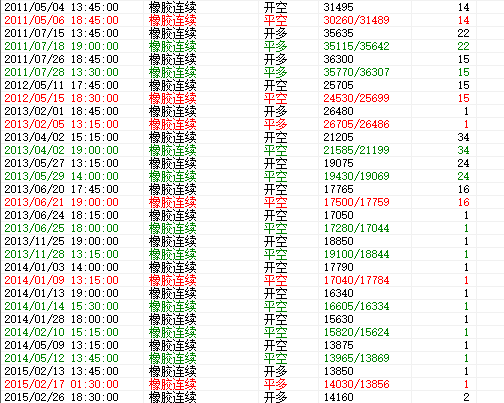The width and height of the screenshot is (504, 403).
Task: Click the red 17500/17759 price cell
Action: (356, 202)
